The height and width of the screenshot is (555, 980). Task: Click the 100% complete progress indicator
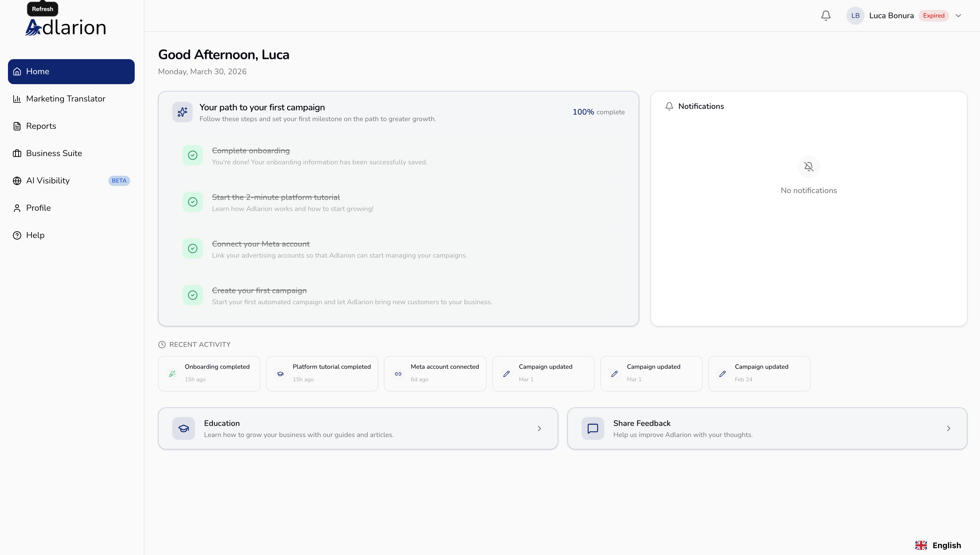598,112
